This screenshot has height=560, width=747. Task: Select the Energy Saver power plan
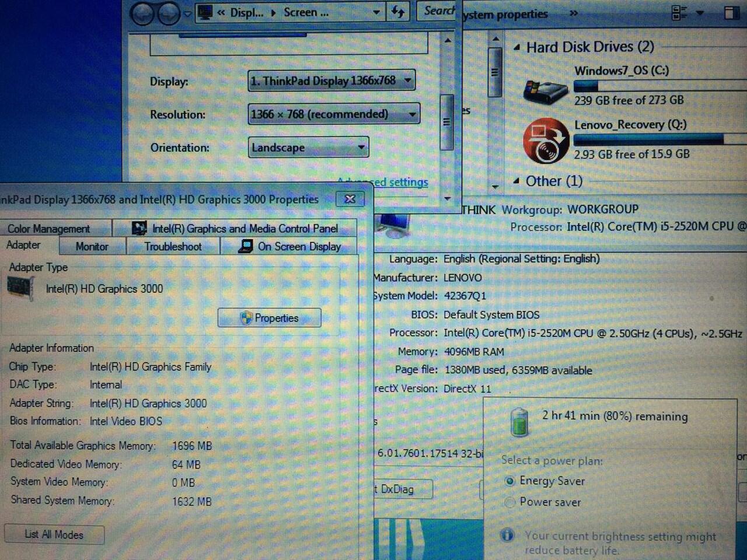click(509, 481)
